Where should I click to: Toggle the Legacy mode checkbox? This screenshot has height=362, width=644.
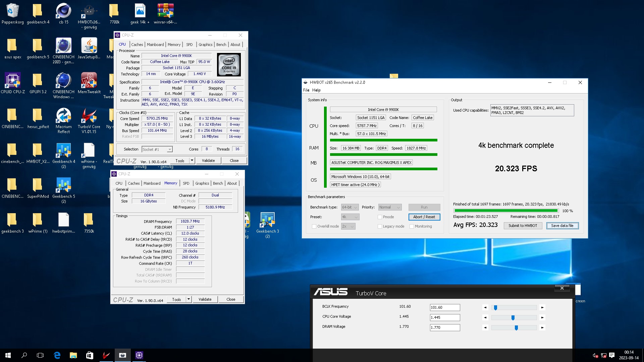380,226
